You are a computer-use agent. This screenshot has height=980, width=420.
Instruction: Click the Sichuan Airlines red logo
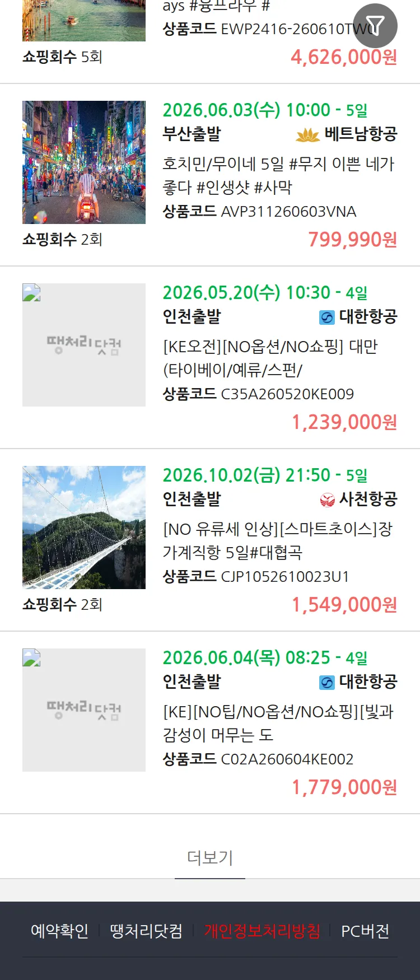click(x=327, y=500)
